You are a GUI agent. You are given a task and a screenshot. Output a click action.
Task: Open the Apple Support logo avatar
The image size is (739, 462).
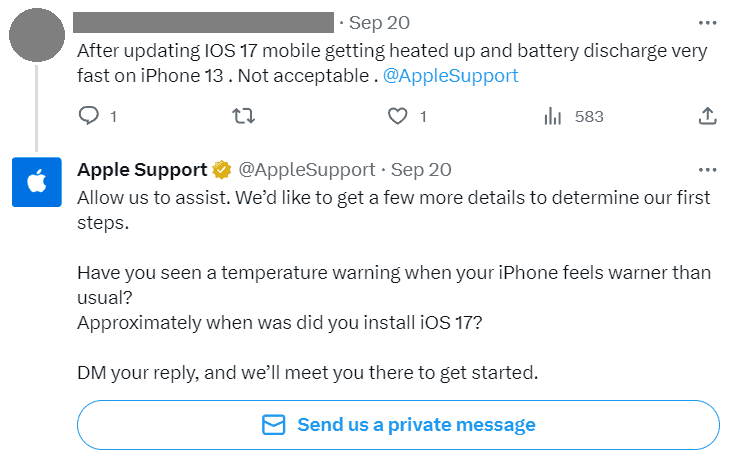37,182
